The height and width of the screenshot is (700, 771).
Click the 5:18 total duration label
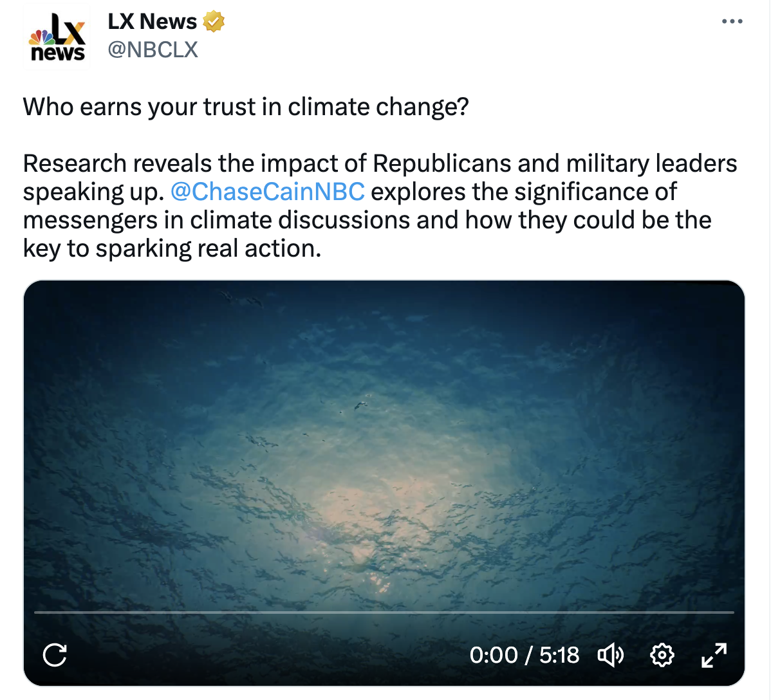coord(559,655)
